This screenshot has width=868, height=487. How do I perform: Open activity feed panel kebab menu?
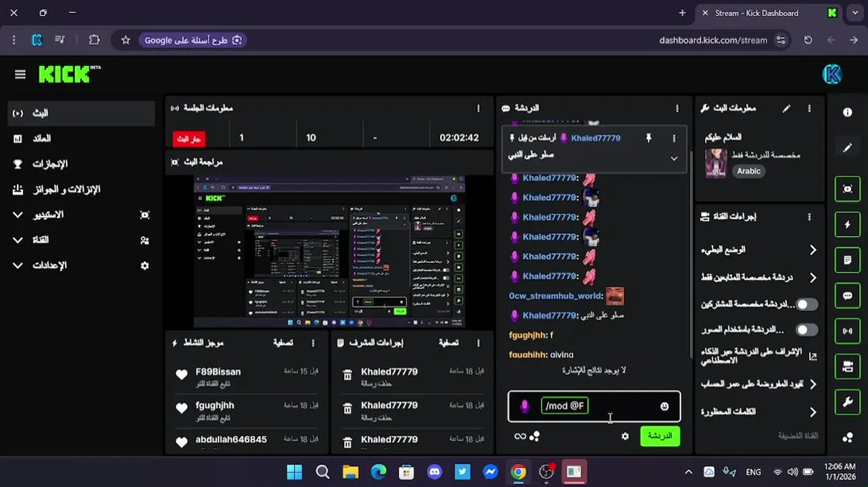point(312,343)
